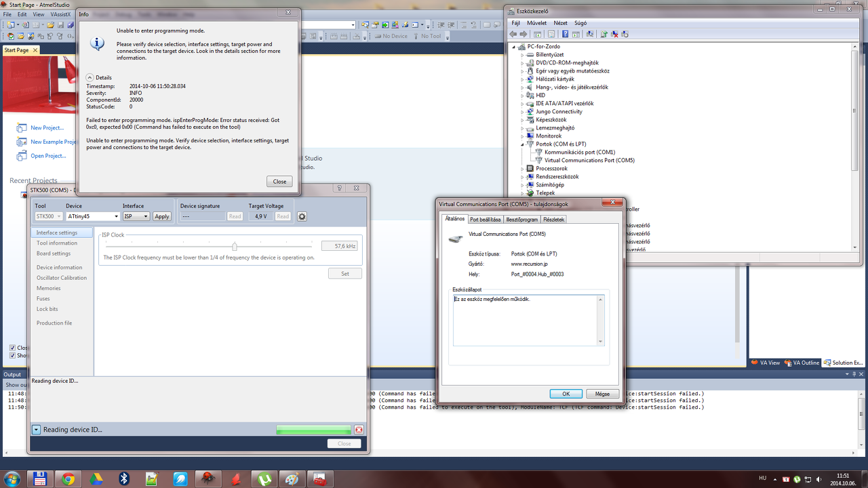
Task: Close the Start Page tab
Action: 35,50
